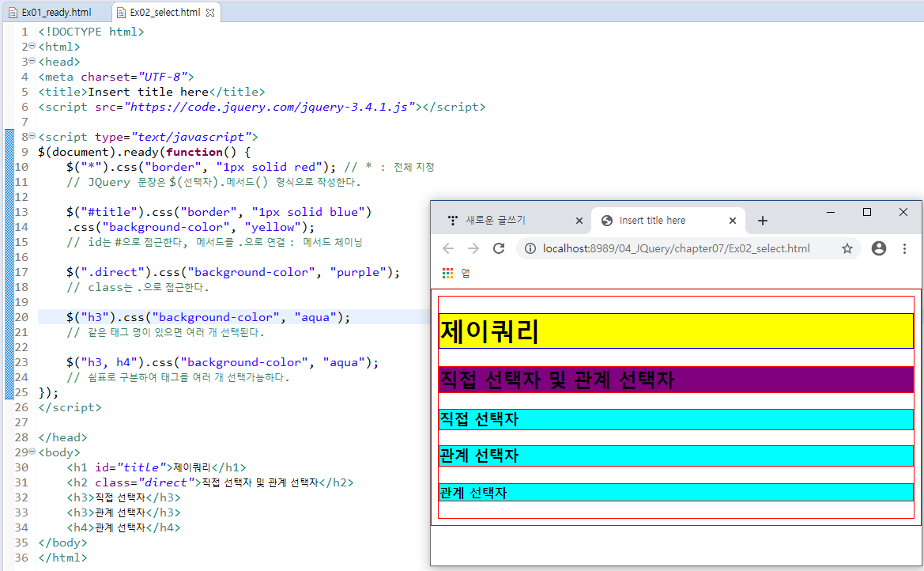Click the aqua '직접 선택자' heading

point(676,419)
